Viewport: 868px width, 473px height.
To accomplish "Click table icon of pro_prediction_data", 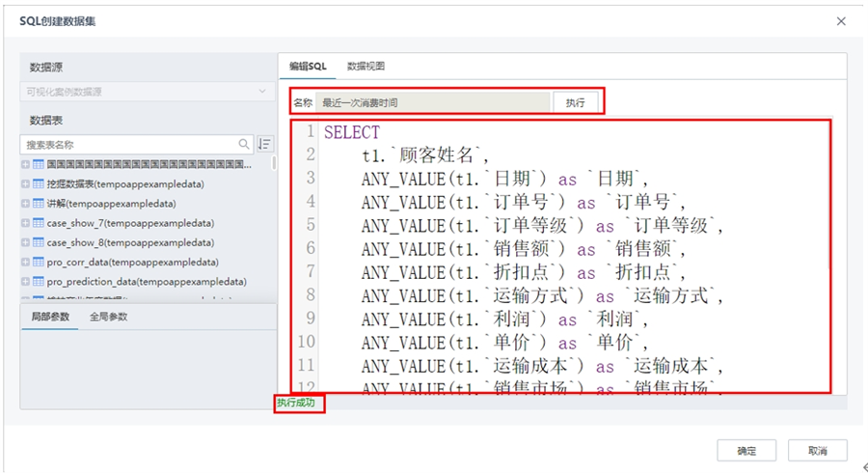I will pyautogui.click(x=39, y=282).
